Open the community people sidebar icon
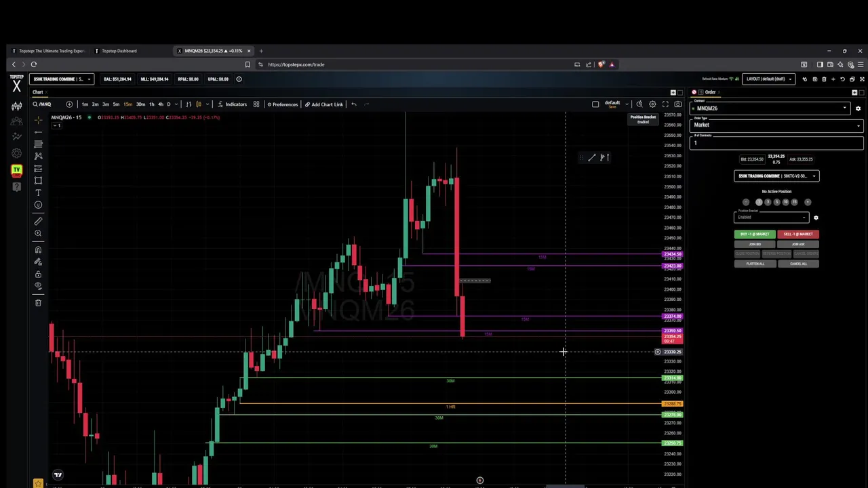 [x=16, y=121]
